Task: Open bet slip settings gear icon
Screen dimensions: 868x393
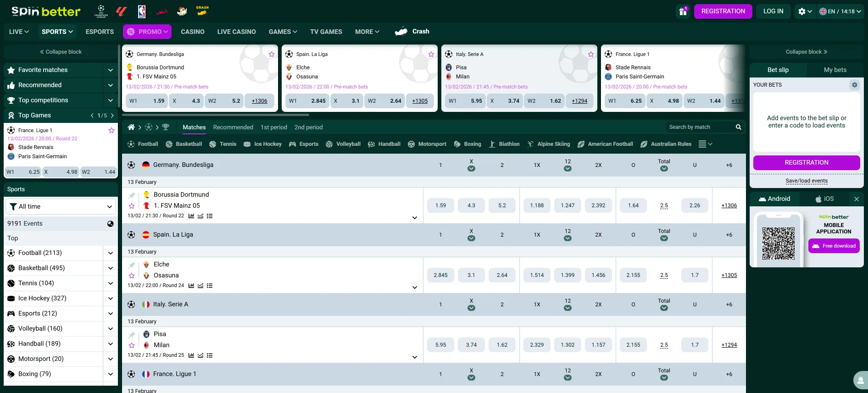Action: 854,85
